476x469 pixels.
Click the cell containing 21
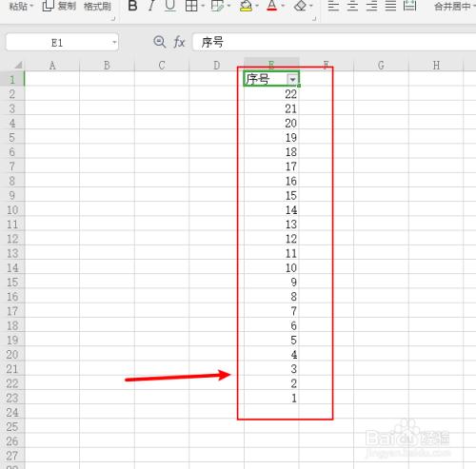point(271,108)
